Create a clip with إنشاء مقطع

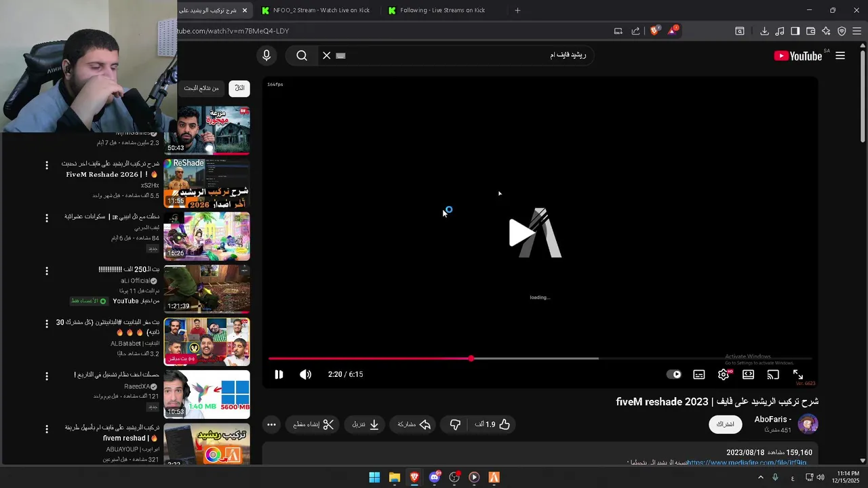[x=313, y=424]
